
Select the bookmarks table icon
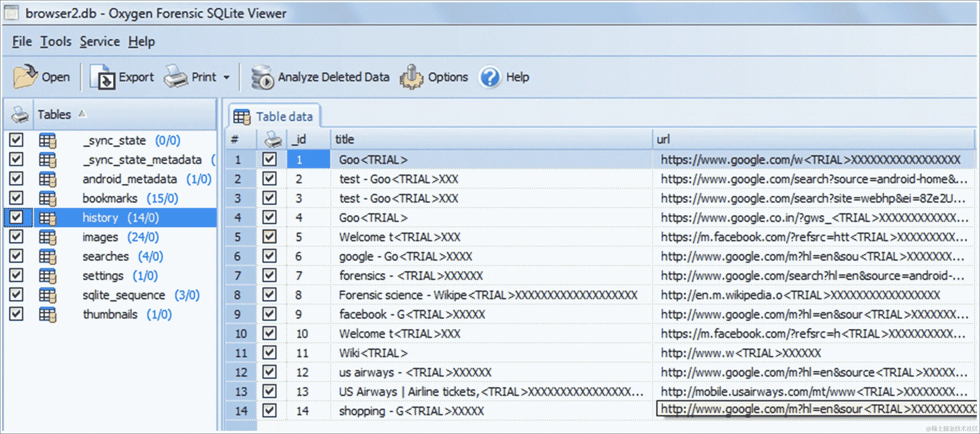[48, 198]
